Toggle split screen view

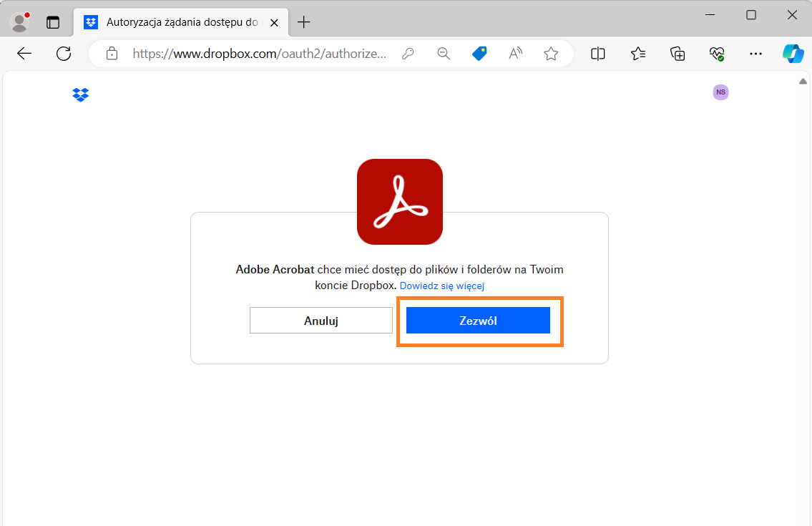598,54
